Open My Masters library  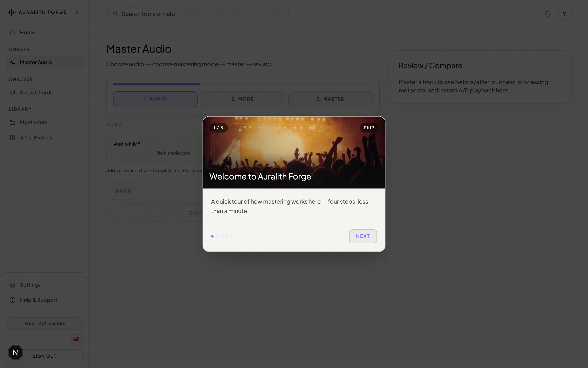pyautogui.click(x=45, y=122)
